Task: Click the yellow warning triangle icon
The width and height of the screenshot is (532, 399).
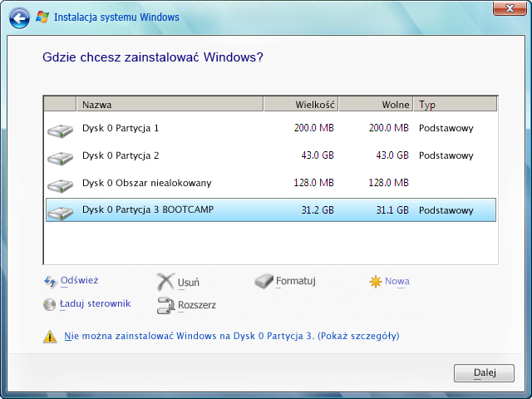Action: point(50,337)
